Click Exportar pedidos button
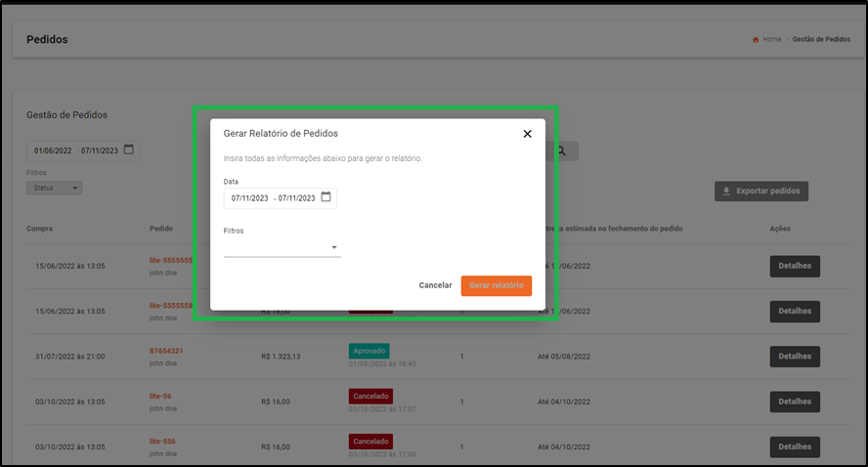 [x=761, y=191]
